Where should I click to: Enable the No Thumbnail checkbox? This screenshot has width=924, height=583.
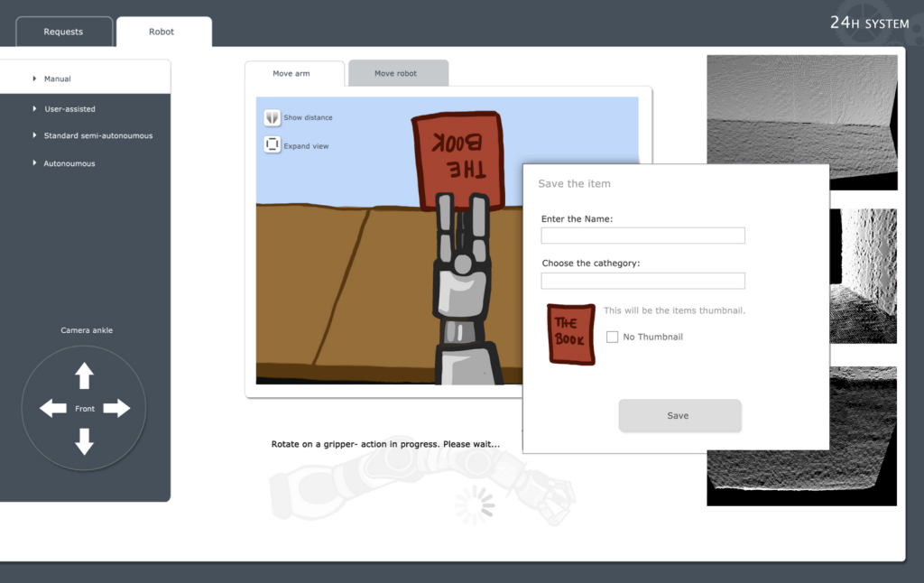tap(613, 337)
